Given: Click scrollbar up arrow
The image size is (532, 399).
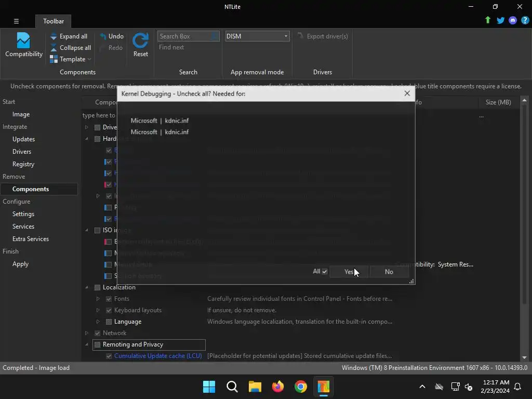Looking at the screenshot, I should coord(524,100).
